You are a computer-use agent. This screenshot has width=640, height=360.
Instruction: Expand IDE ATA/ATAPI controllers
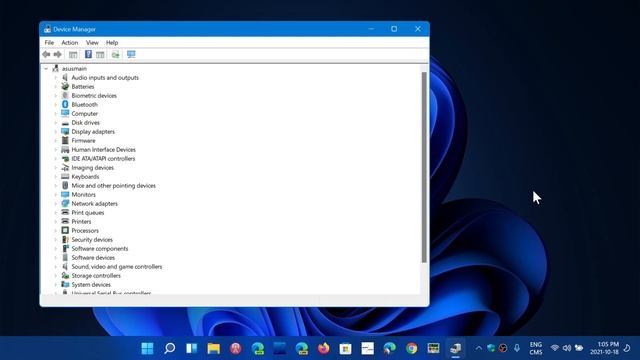pyautogui.click(x=56, y=158)
